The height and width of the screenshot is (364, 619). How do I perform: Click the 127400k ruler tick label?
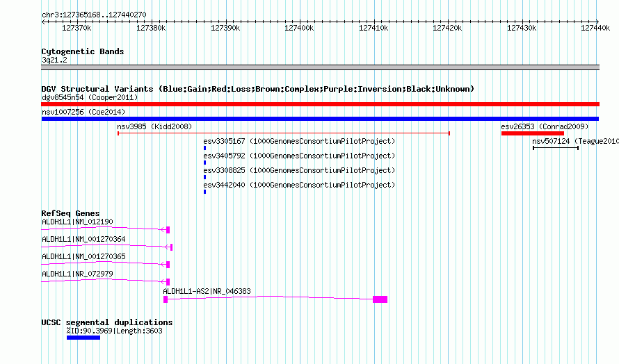tap(299, 28)
